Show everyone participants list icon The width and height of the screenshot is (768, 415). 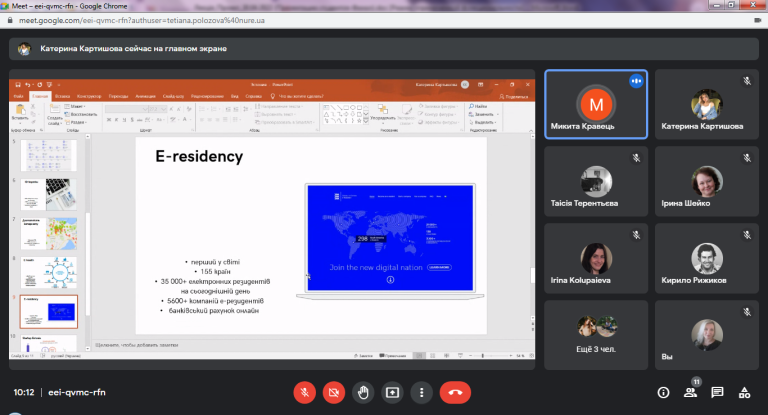(690, 392)
